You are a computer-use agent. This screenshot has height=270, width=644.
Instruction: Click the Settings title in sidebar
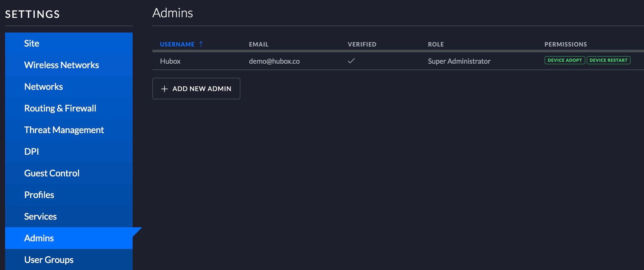tap(33, 14)
